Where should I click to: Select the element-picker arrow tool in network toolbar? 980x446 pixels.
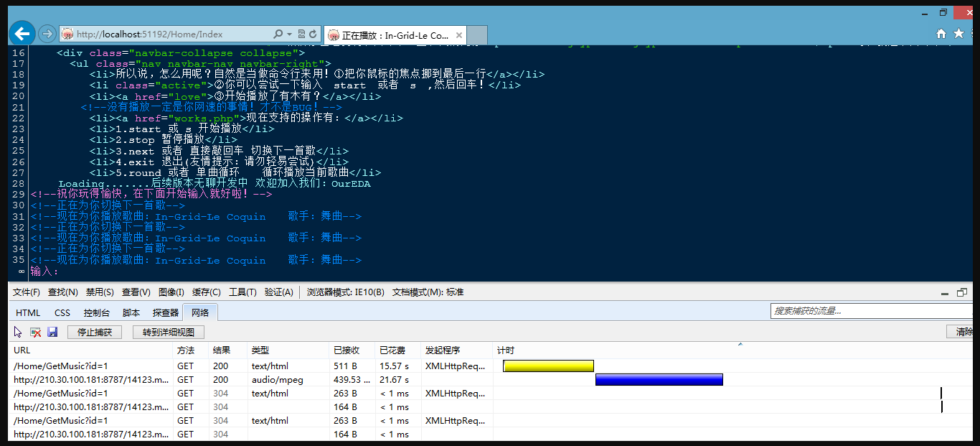pyautogui.click(x=17, y=332)
